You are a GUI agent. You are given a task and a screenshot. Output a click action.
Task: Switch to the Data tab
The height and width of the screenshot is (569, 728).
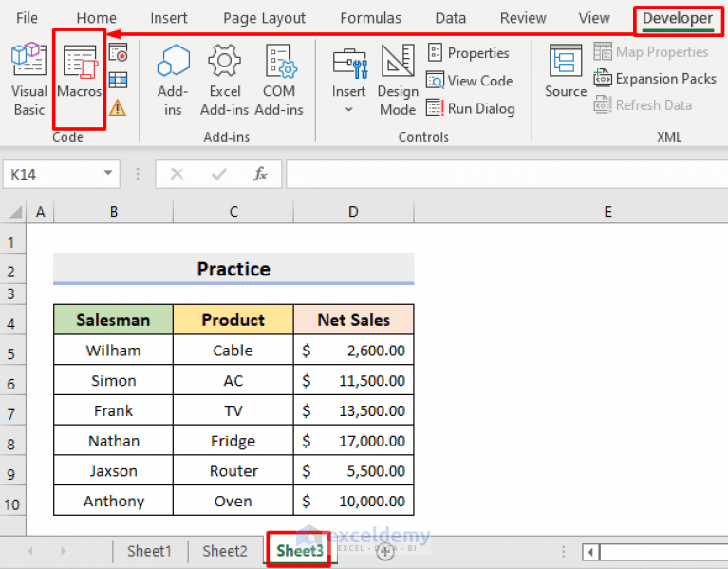click(x=450, y=18)
